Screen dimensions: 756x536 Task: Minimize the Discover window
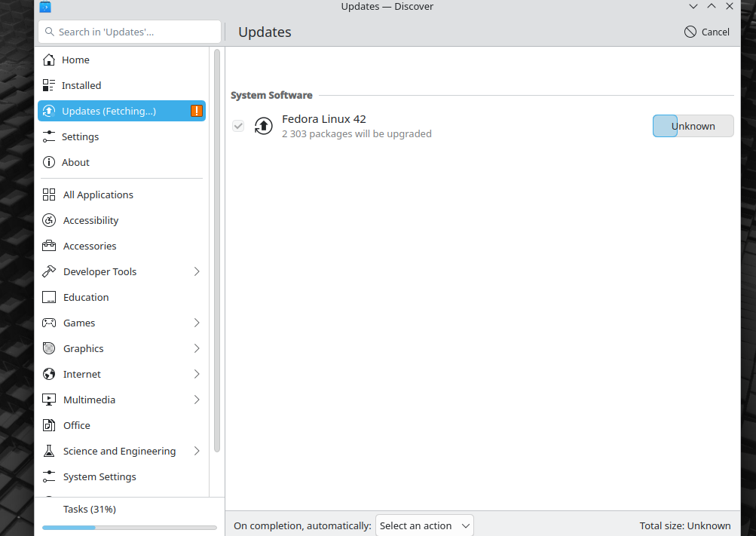(693, 6)
